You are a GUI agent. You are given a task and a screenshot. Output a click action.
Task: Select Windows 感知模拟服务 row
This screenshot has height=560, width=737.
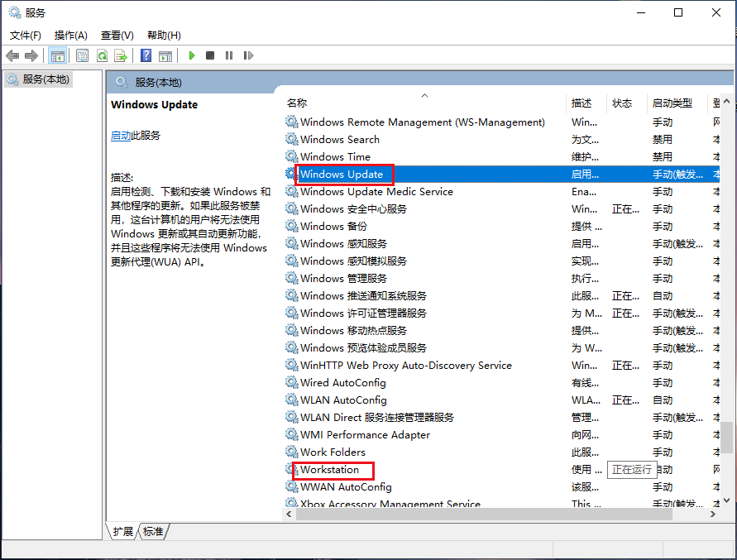[501, 261]
